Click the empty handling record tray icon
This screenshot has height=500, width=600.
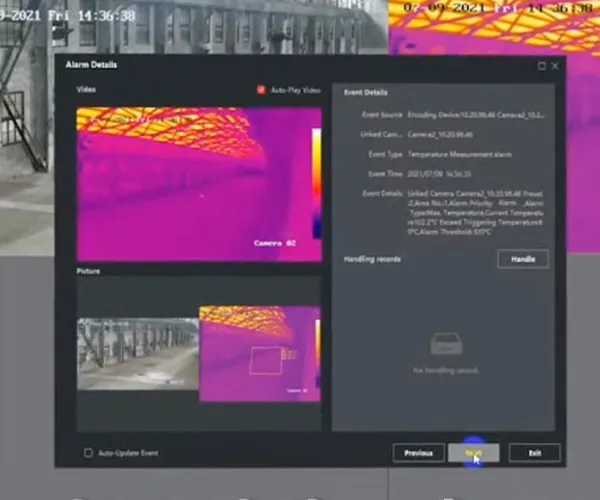447,344
